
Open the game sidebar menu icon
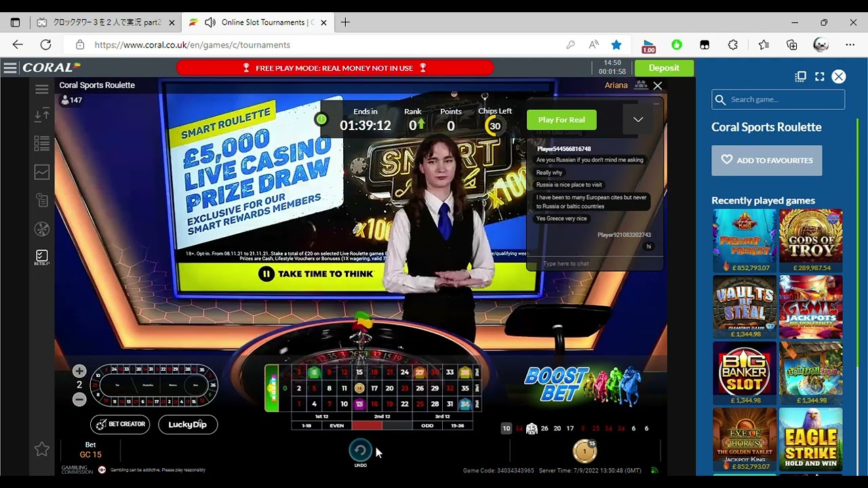pos(42,89)
